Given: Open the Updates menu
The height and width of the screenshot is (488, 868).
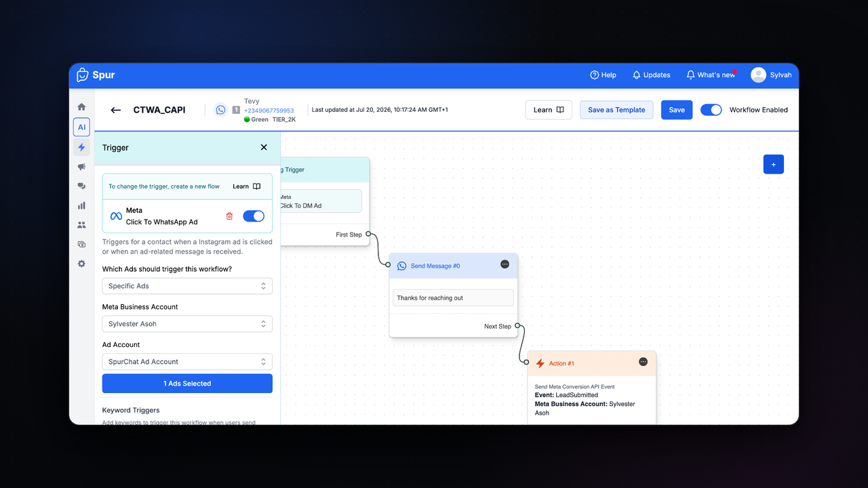Looking at the screenshot, I should tap(651, 75).
